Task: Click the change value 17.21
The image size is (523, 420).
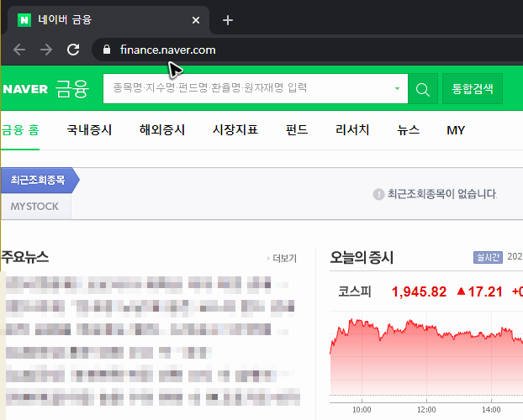Action: point(485,292)
